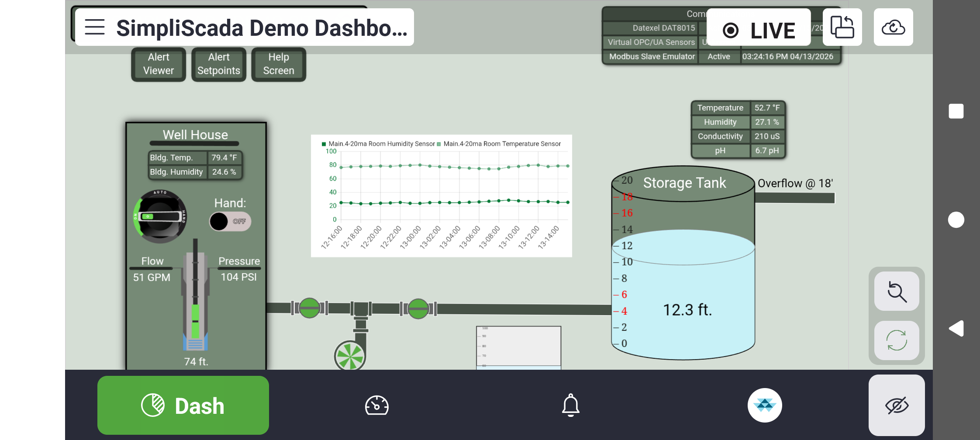Viewport: 980px width, 440px height.
Task: Open the Help Screen
Action: coord(279,64)
